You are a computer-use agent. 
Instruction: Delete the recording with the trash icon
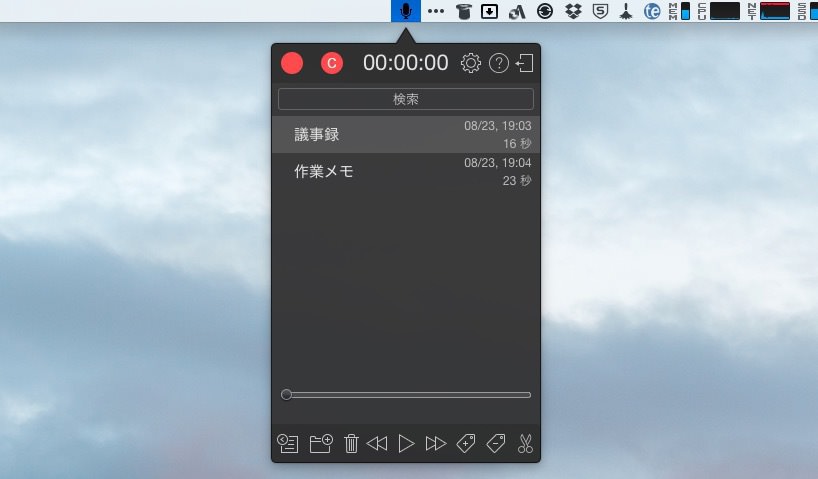click(351, 444)
